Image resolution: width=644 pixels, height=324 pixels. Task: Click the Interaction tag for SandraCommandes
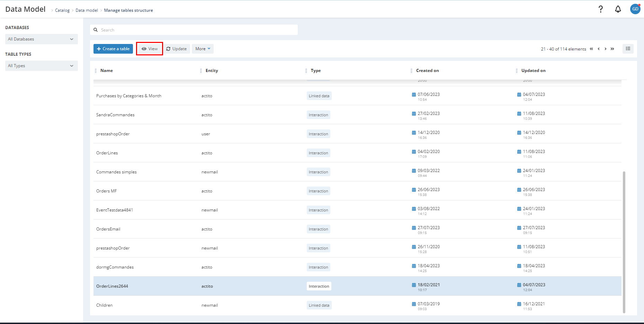(x=319, y=115)
